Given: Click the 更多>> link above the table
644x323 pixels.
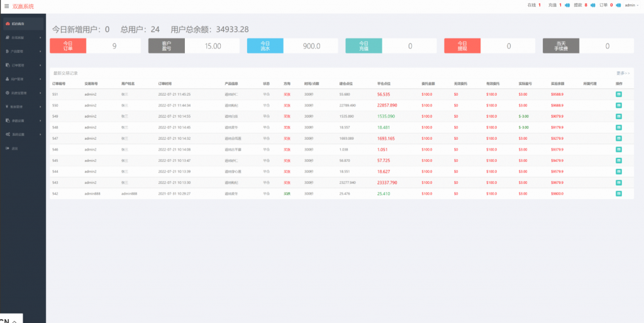Looking at the screenshot, I should [623, 73].
